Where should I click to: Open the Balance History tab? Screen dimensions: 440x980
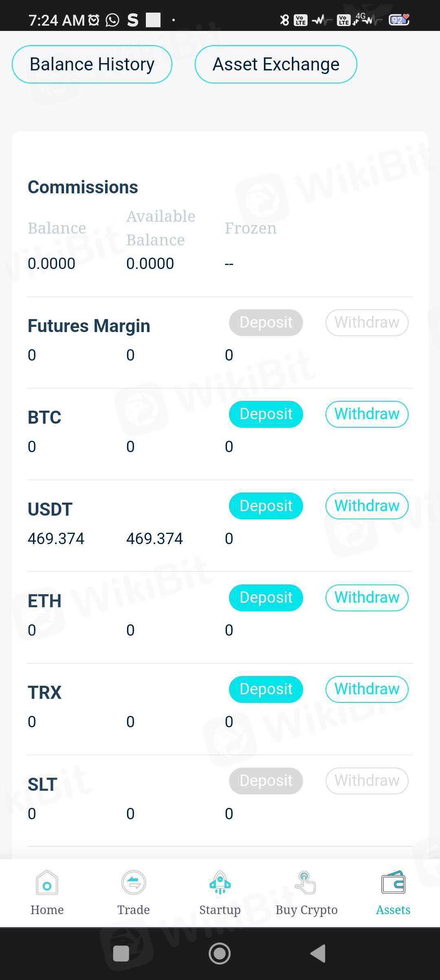pos(92,64)
